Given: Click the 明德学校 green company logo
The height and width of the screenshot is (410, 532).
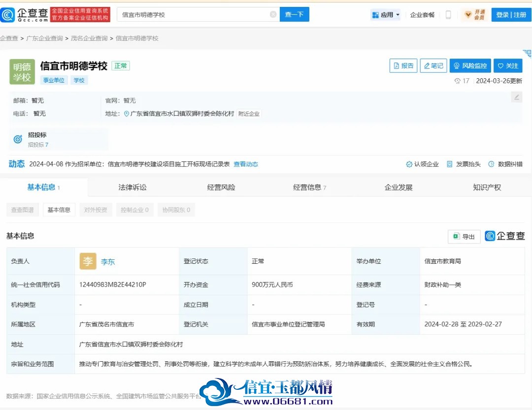Looking at the screenshot, I should tap(22, 72).
